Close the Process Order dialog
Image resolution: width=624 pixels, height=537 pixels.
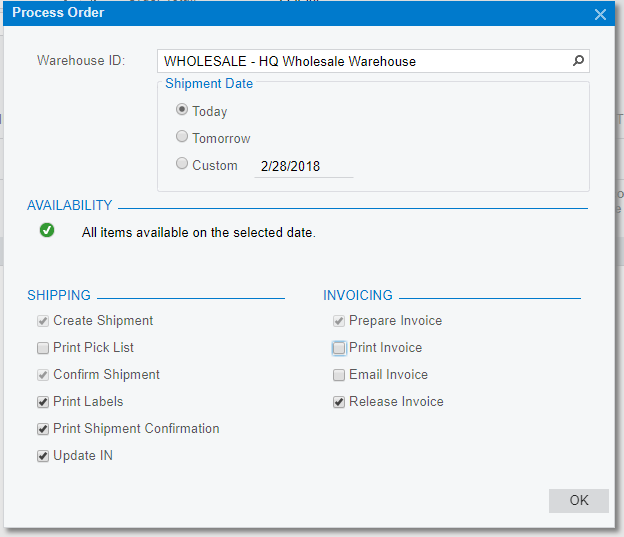click(x=600, y=14)
